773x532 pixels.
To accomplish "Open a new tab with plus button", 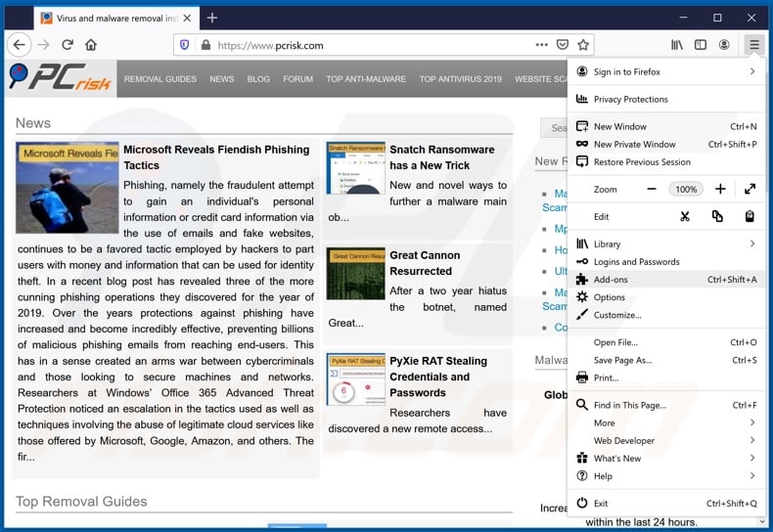I will pyautogui.click(x=212, y=19).
